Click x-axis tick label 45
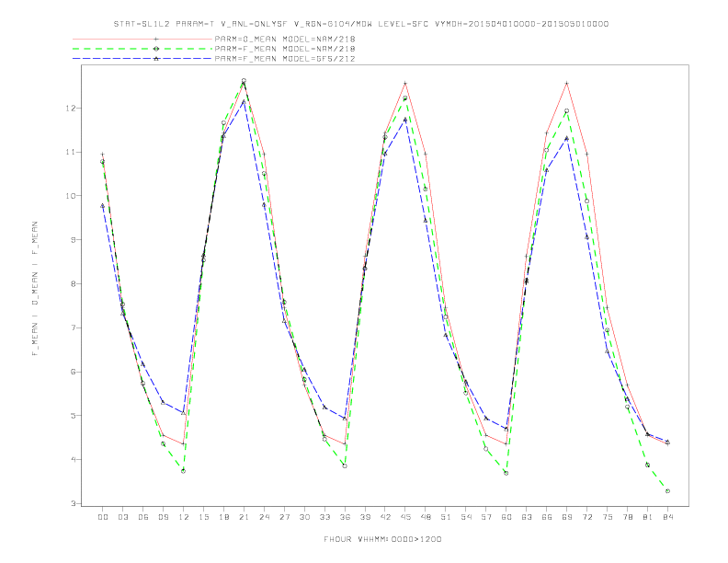728x563 pixels. (x=405, y=517)
